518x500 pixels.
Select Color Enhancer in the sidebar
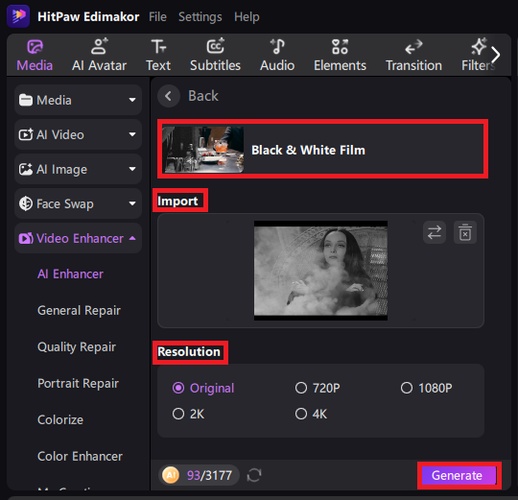pyautogui.click(x=80, y=456)
